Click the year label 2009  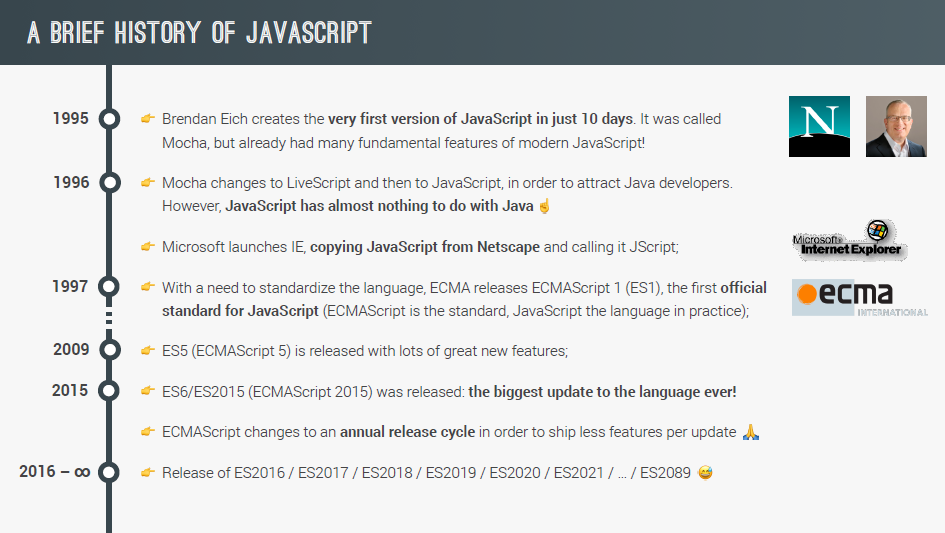(71, 350)
